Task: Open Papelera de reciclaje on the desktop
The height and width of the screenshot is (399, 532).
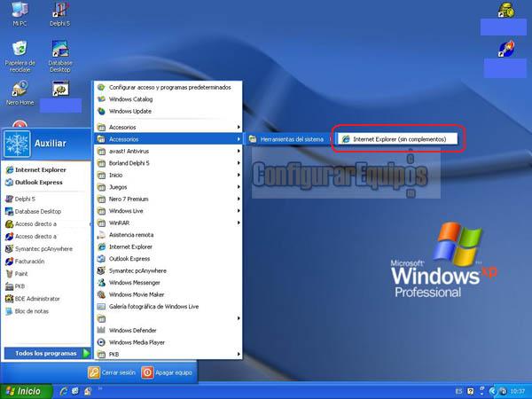Action: tap(20, 57)
